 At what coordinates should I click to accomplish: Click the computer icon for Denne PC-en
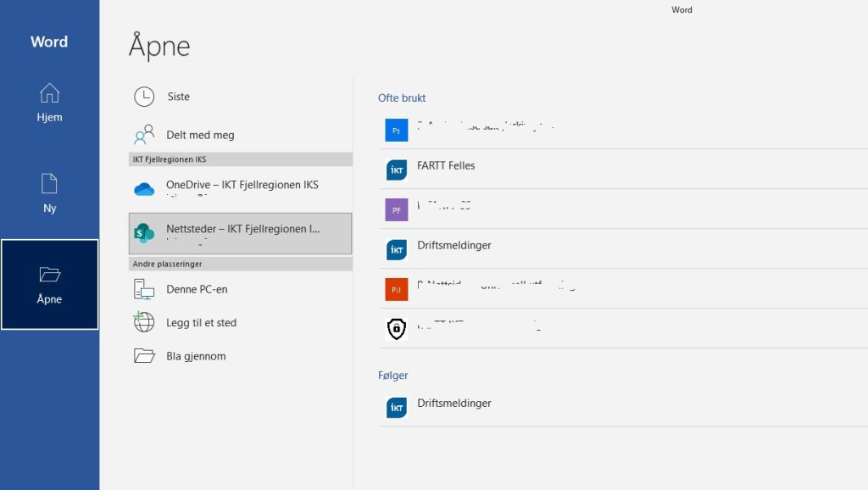(144, 289)
